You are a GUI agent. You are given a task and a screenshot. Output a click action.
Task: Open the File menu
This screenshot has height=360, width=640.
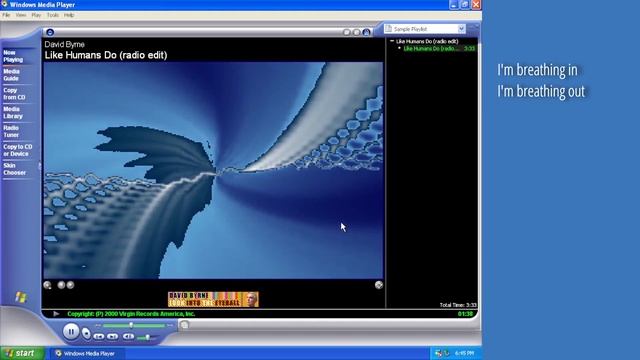tap(6, 15)
